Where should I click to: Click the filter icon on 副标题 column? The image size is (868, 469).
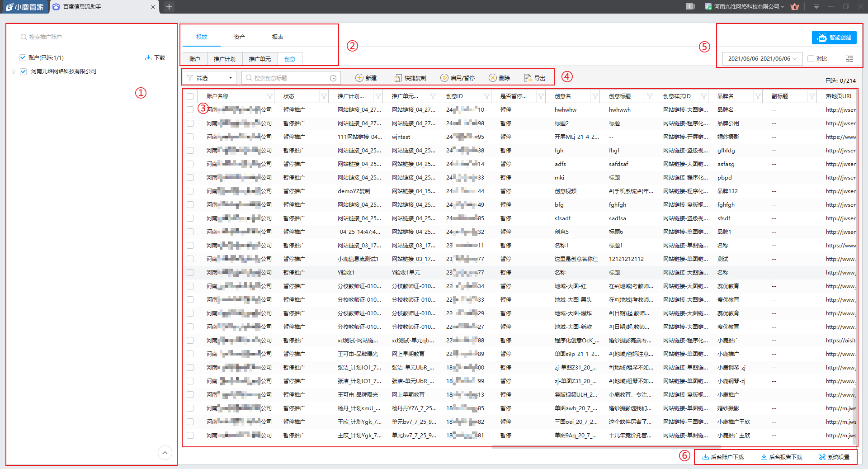[x=812, y=96]
